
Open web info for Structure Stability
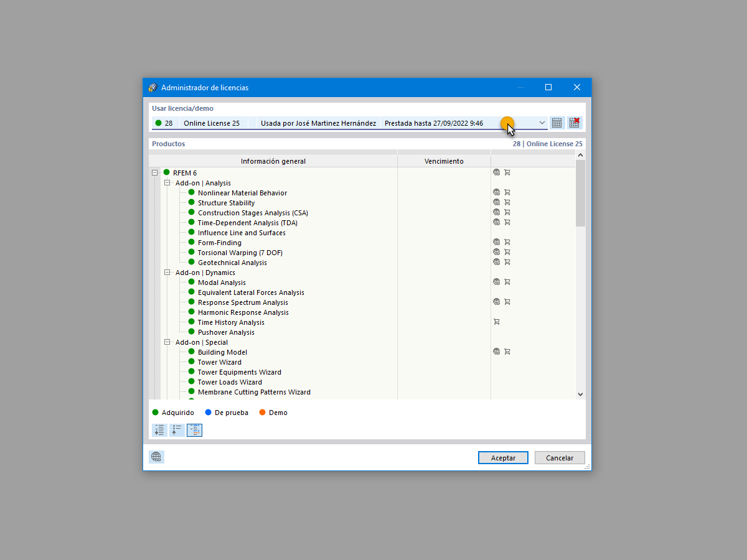coord(496,202)
